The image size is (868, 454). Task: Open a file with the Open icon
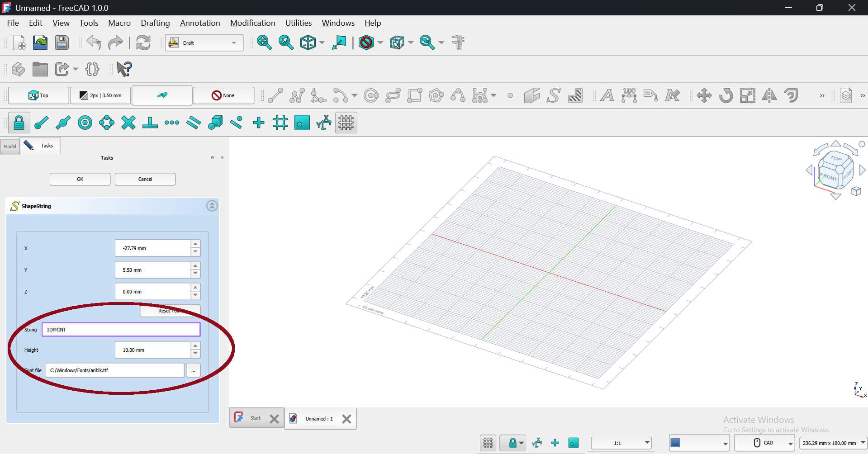40,43
